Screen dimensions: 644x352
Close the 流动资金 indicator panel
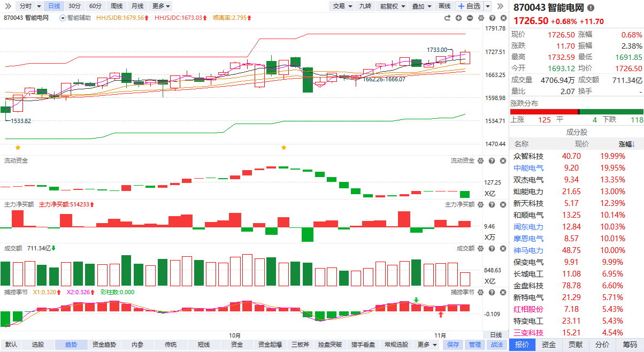tap(502, 160)
